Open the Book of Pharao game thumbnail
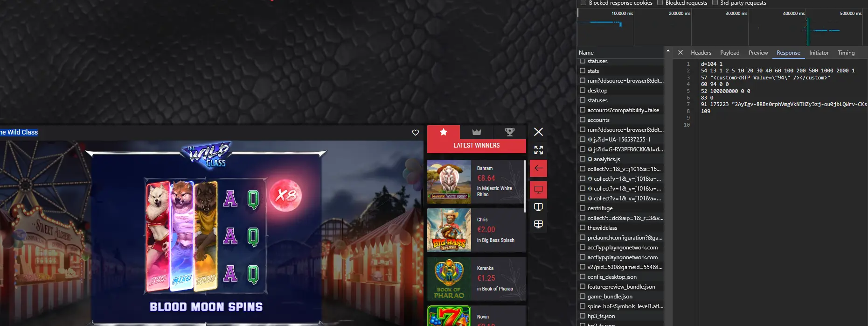 (449, 279)
